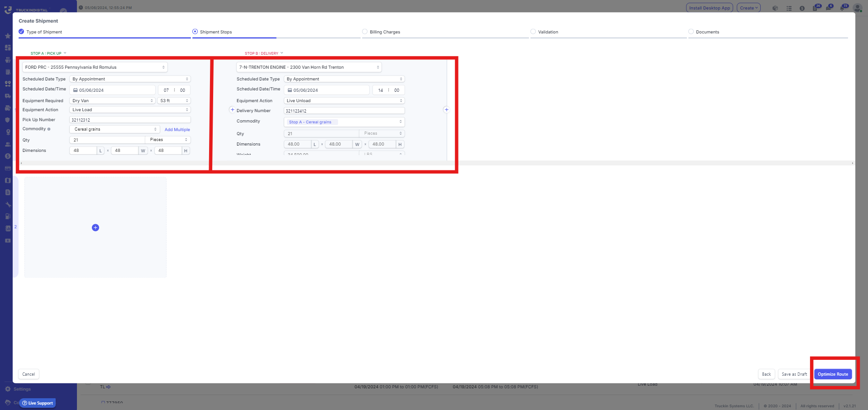Open the 53 ft length dropdown
Screen dimensions: 868x410
174,101
